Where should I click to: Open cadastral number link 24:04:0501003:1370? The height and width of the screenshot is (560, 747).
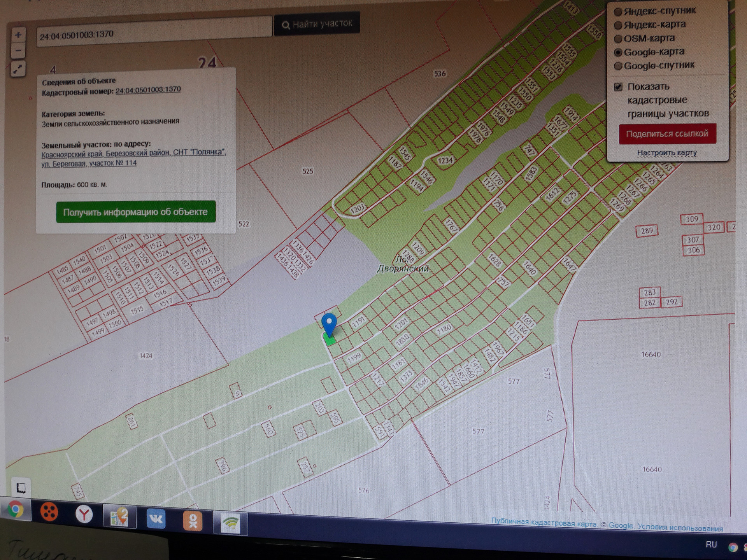coord(148,89)
